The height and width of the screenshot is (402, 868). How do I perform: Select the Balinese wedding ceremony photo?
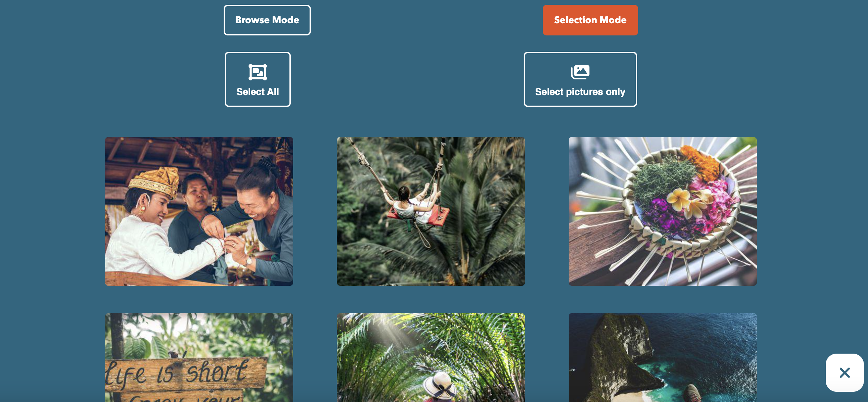click(x=199, y=211)
